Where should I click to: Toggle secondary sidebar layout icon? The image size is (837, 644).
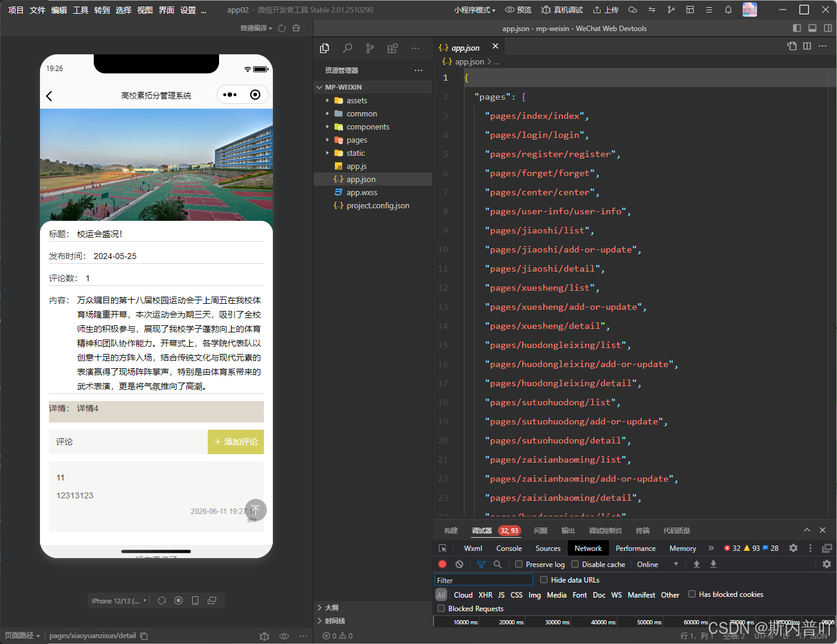point(828,28)
